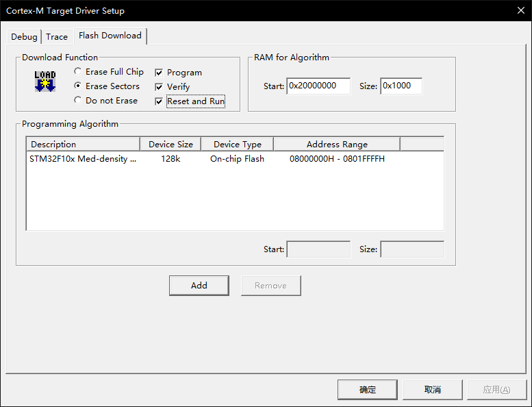Click the Remove button
The image size is (532, 407).
tap(270, 286)
